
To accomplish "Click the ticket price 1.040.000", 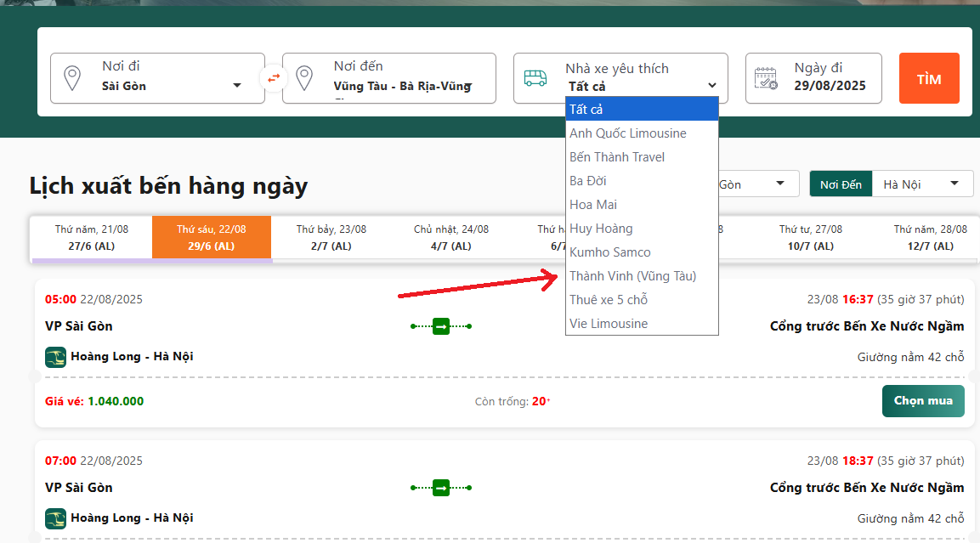I will click(x=116, y=401).
